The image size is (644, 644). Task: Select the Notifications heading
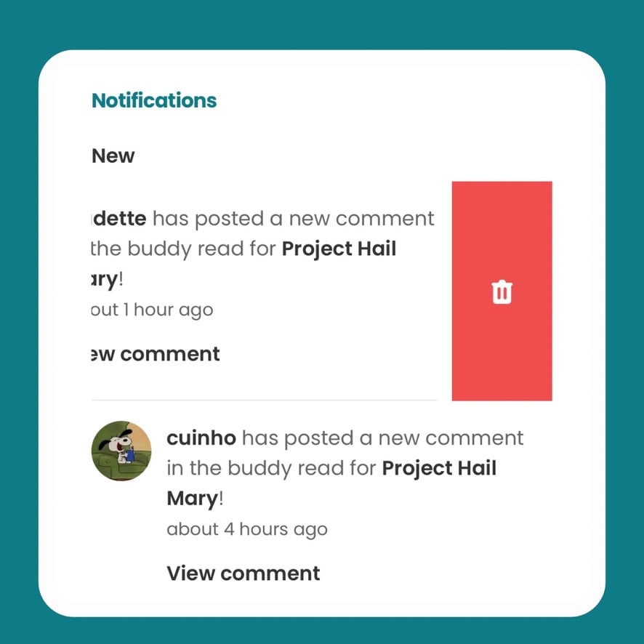[153, 100]
